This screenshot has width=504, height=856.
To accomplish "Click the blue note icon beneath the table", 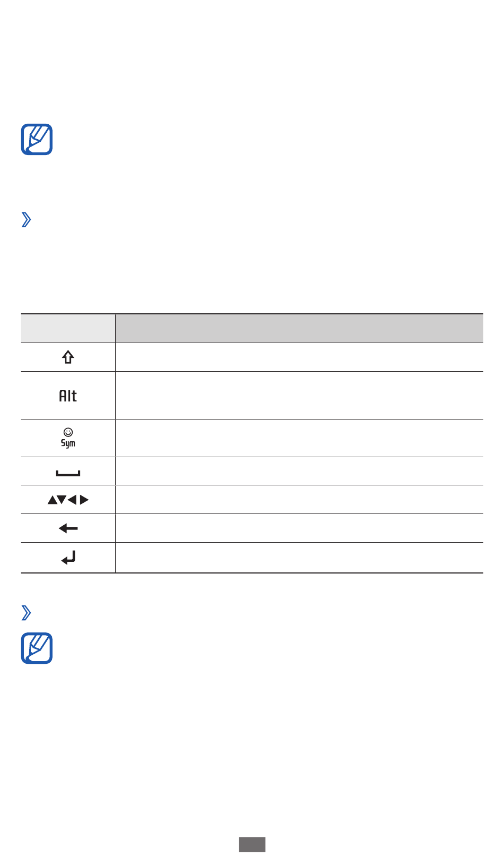I will pos(37,648).
